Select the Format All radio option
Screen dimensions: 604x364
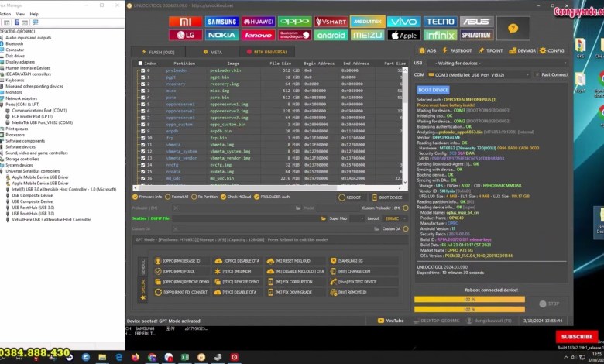pos(168,197)
